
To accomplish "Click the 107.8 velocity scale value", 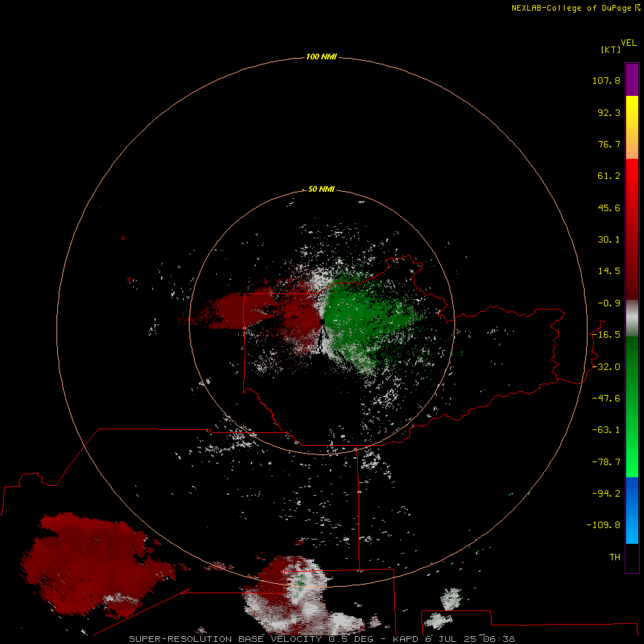I will coord(606,80).
